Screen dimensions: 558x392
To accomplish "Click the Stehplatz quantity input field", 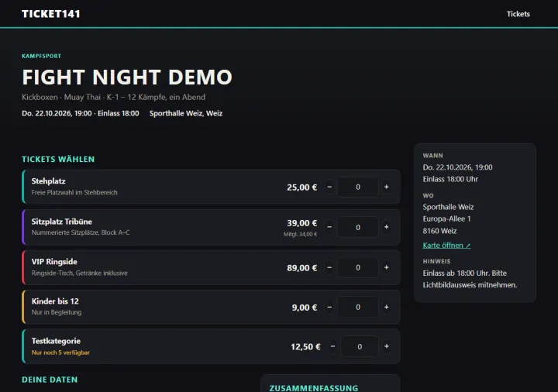I will pos(357,187).
